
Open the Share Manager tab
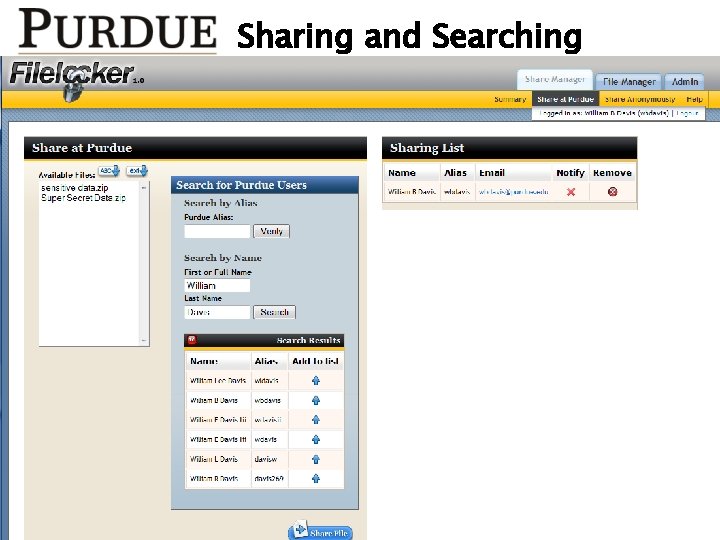coord(555,79)
